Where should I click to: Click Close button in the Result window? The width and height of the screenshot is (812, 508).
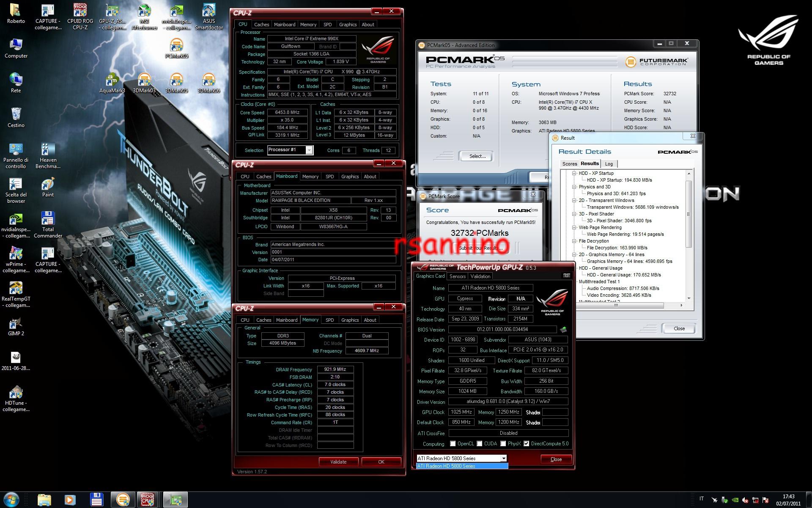(679, 329)
